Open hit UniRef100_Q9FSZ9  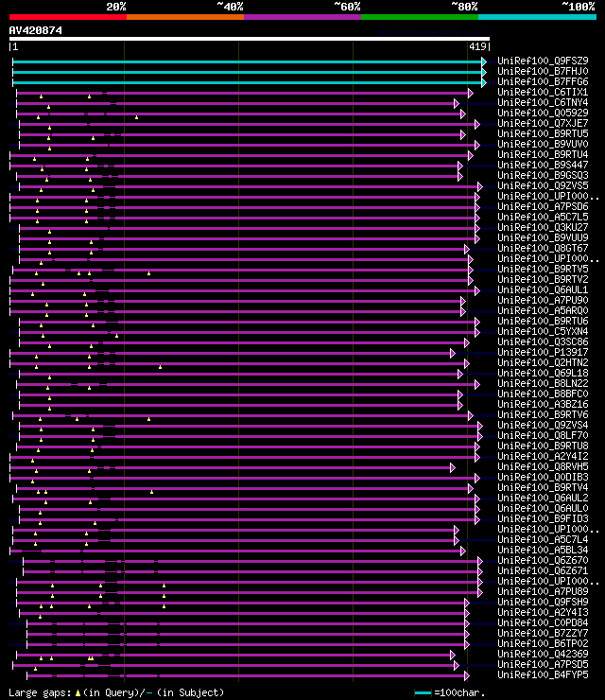543,61
